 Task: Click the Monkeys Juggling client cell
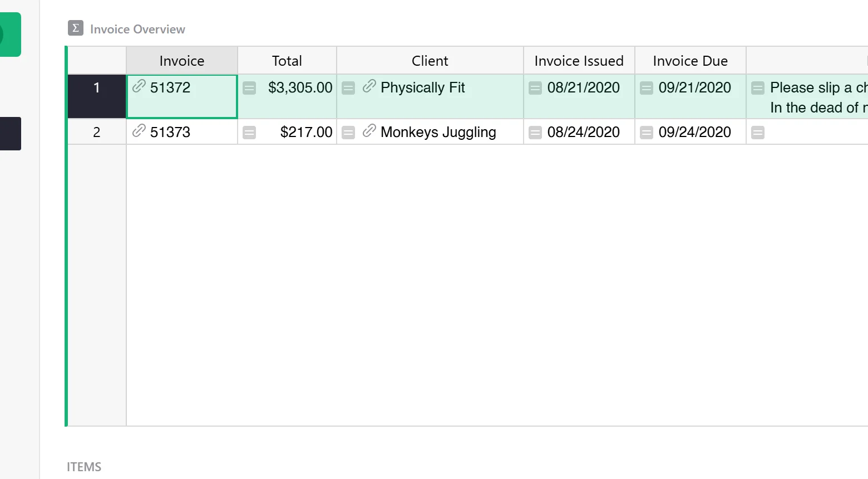tap(430, 132)
